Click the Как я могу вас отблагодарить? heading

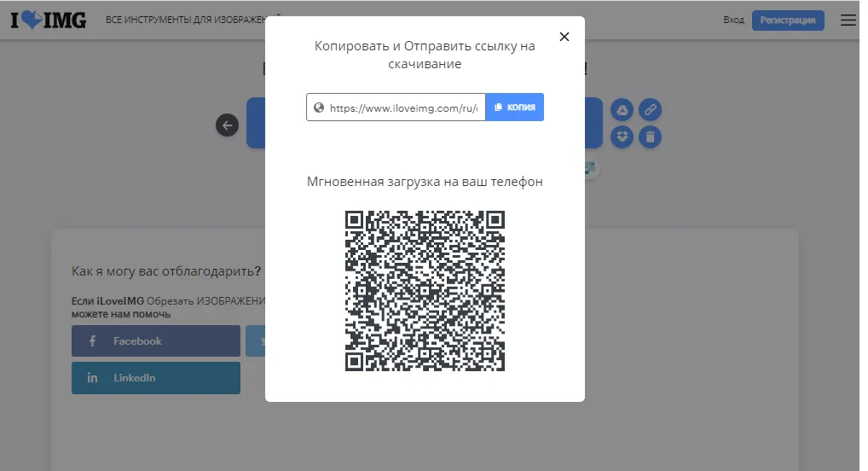click(x=166, y=271)
